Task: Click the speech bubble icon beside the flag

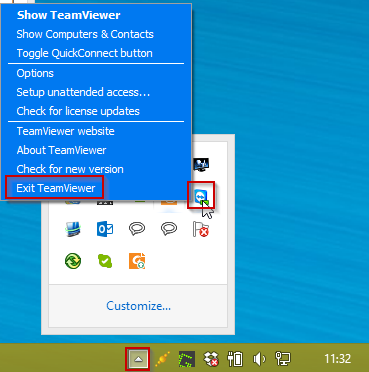Action: coord(169,229)
